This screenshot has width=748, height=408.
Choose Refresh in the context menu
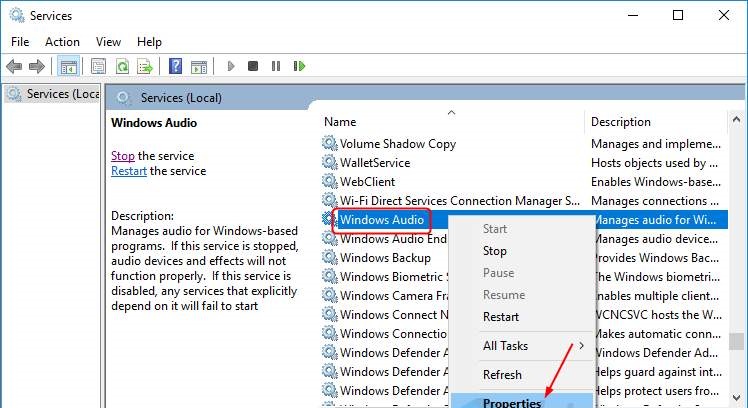(502, 375)
